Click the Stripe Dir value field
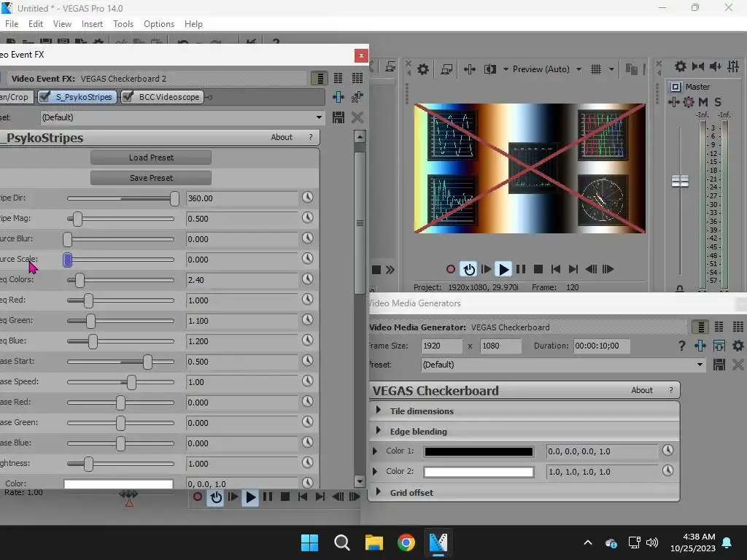 pos(241,198)
